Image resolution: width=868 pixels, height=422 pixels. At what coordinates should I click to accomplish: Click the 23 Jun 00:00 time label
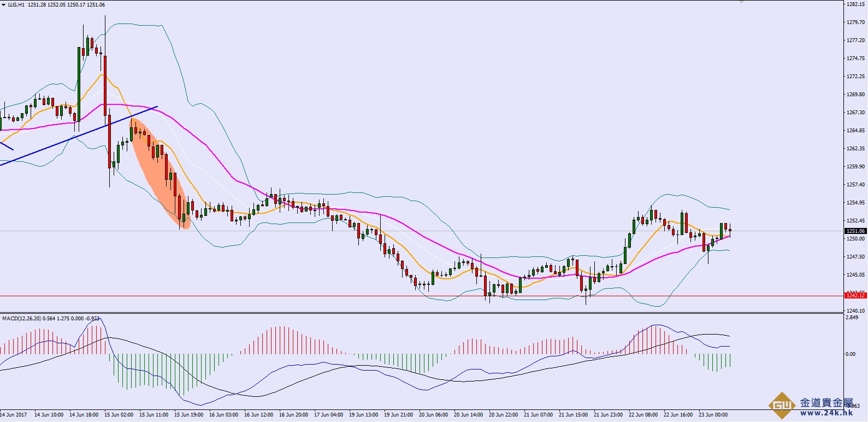[x=713, y=415]
